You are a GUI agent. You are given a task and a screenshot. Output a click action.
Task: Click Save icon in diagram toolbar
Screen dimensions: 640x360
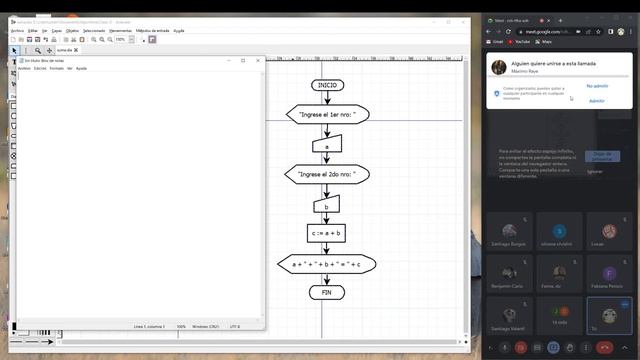(29, 40)
